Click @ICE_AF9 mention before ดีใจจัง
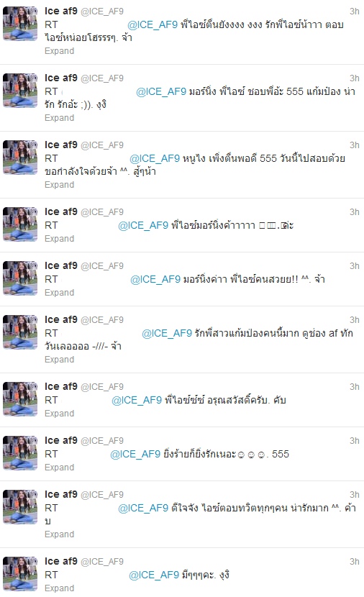 143,509
